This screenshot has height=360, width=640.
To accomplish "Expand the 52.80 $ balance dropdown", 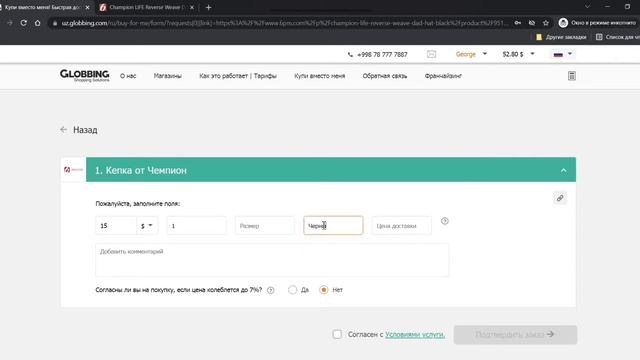I will (532, 53).
